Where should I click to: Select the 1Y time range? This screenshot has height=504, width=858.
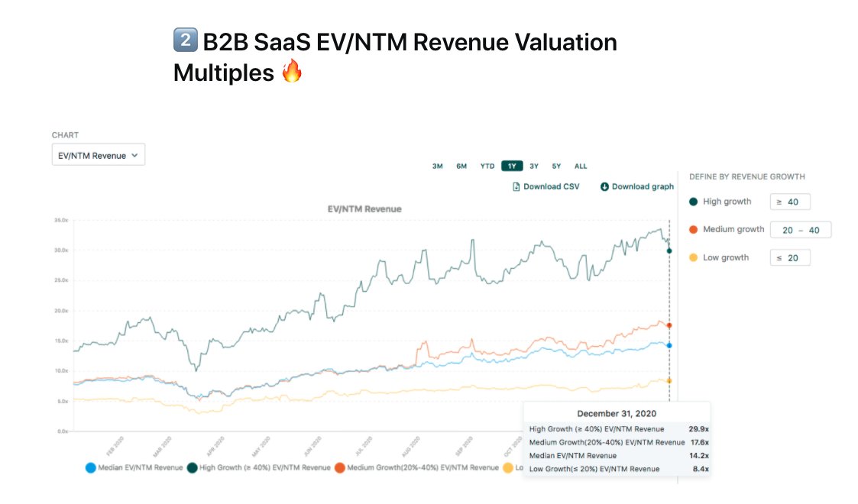coord(512,166)
